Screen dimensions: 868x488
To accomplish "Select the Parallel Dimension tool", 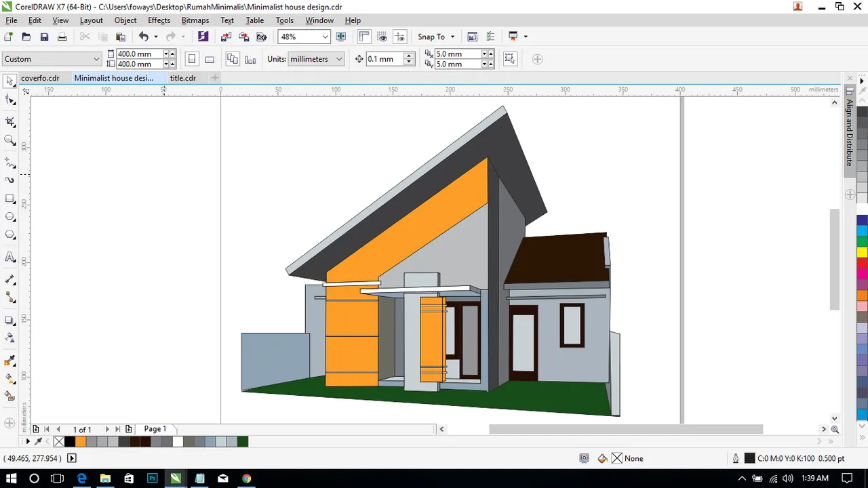I will tap(10, 279).
